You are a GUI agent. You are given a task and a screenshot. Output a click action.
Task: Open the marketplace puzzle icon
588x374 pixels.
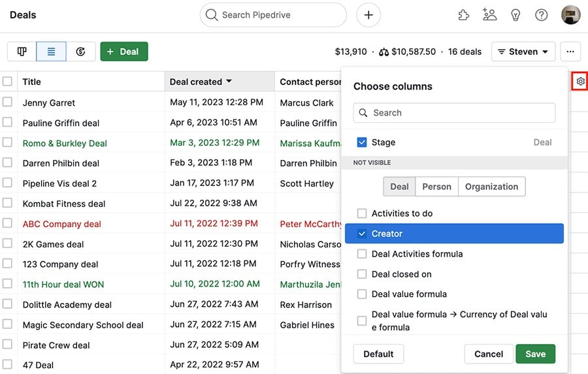pyautogui.click(x=463, y=15)
